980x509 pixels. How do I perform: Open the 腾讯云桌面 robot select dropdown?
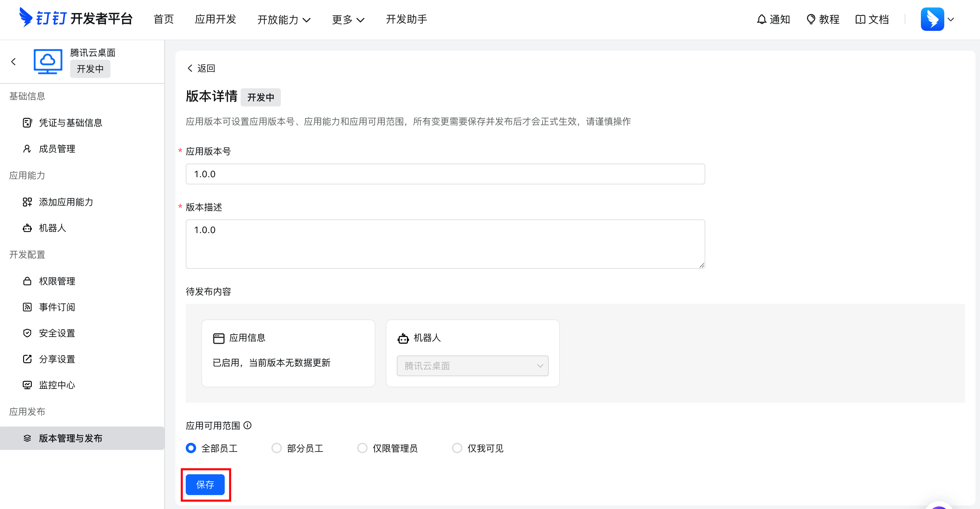tap(472, 366)
